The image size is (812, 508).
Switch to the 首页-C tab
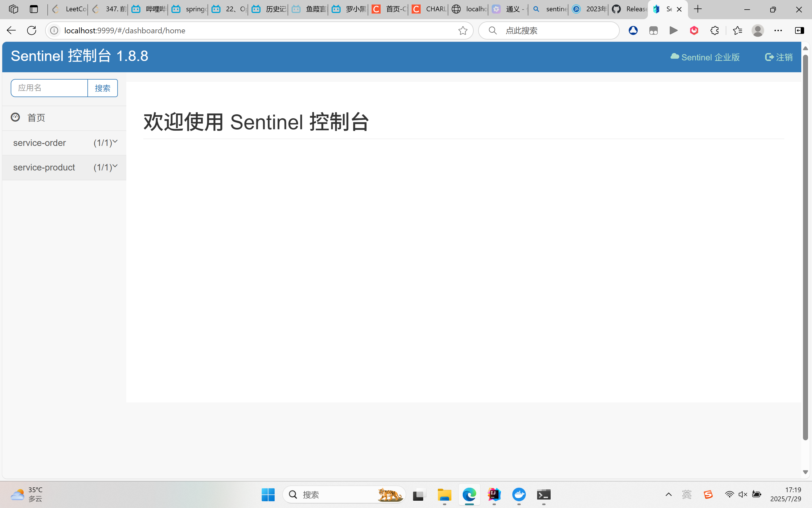(x=389, y=9)
